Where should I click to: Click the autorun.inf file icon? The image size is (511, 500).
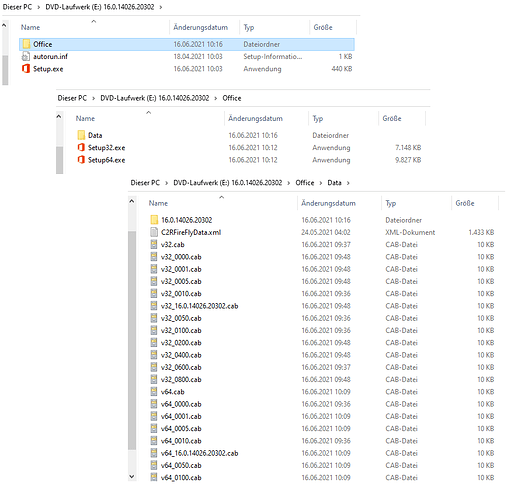(26, 56)
